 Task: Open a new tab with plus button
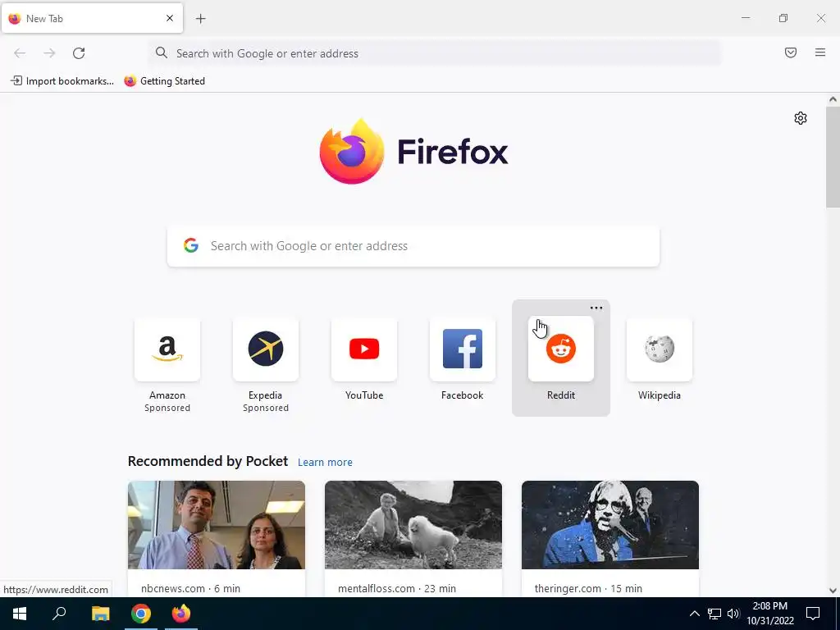pyautogui.click(x=200, y=19)
